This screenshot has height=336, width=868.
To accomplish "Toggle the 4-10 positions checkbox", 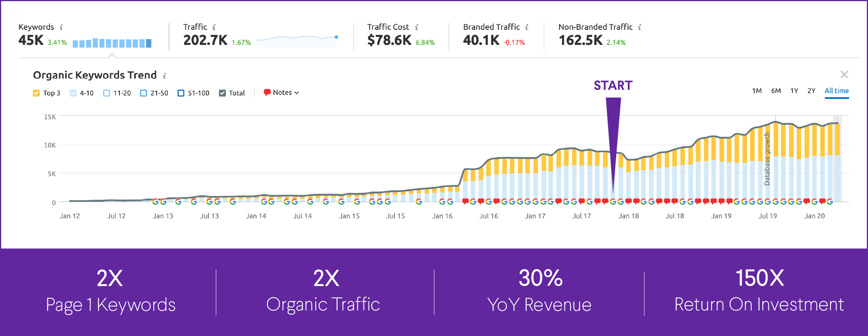I will click(x=73, y=93).
